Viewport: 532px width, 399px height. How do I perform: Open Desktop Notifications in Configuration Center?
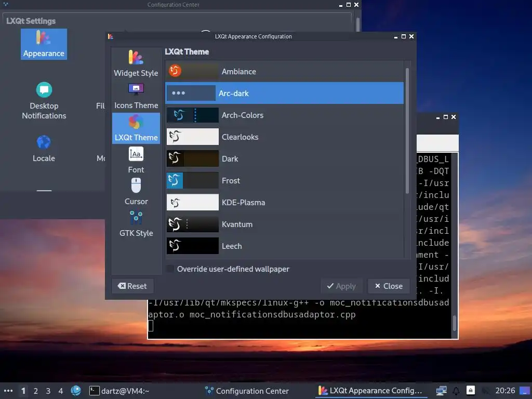44,101
